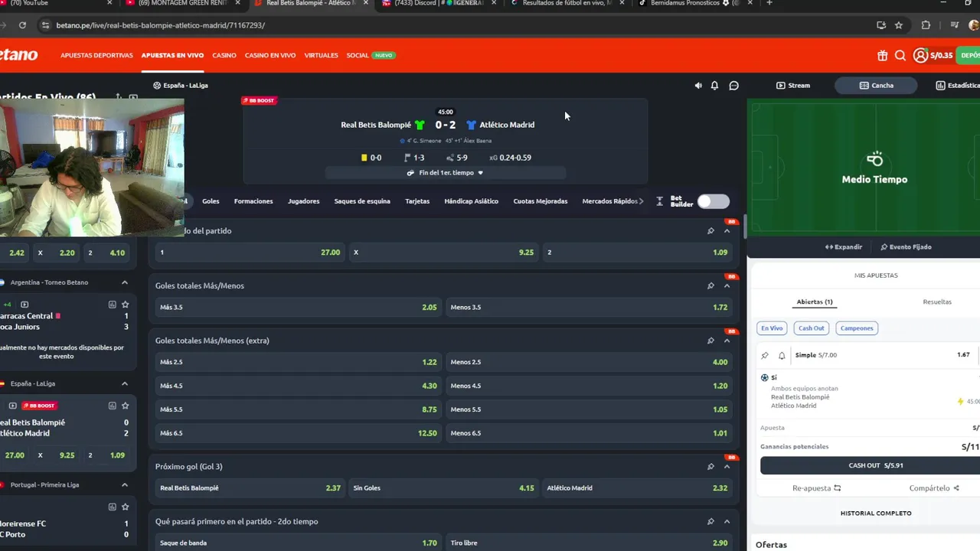Bet Más 3.5 goals at 2.05
The height and width of the screenshot is (551, 980).
(298, 307)
